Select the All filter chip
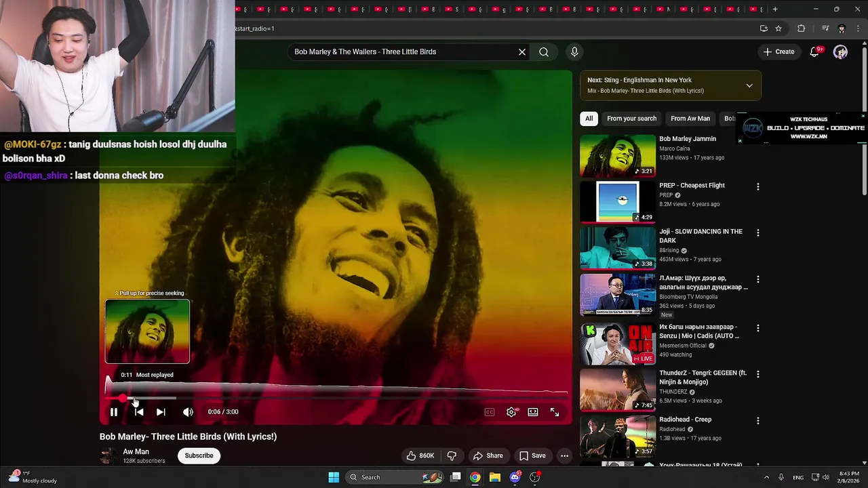The image size is (868, 488). click(589, 119)
